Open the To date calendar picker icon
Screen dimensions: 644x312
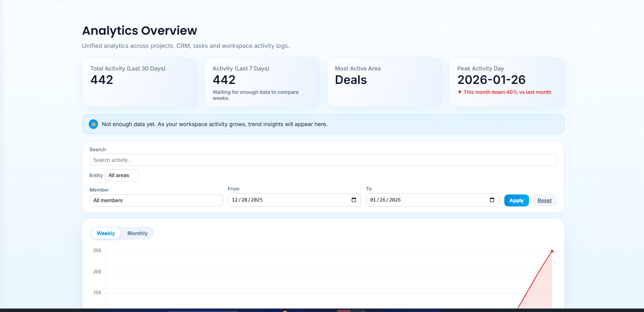click(x=492, y=200)
